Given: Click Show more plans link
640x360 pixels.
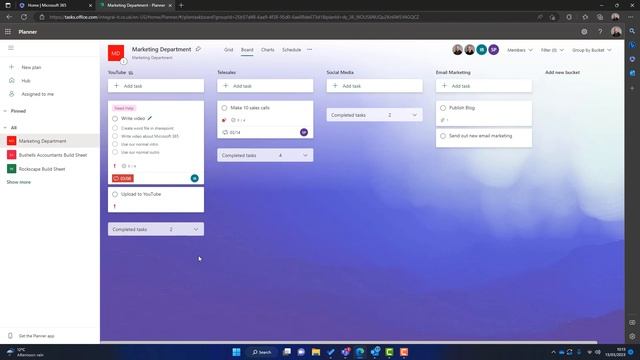Looking at the screenshot, I should [x=18, y=182].
